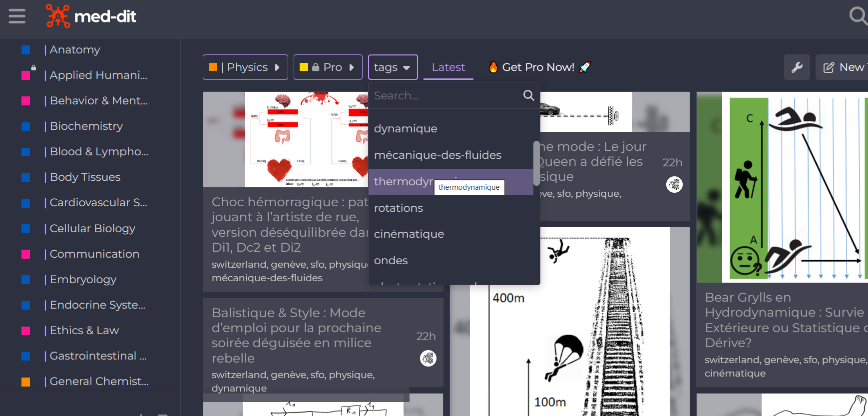Click the tags dropdown scrollbar

(x=536, y=162)
